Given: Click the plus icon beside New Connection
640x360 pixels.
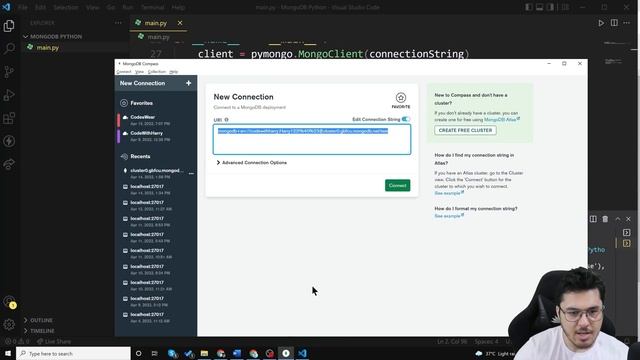Looking at the screenshot, I should coord(188,83).
